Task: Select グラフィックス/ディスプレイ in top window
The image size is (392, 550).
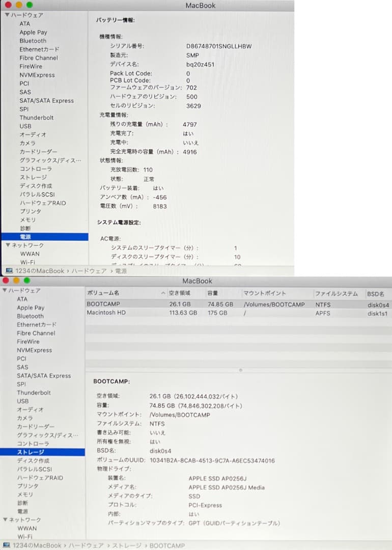Action: (50, 160)
